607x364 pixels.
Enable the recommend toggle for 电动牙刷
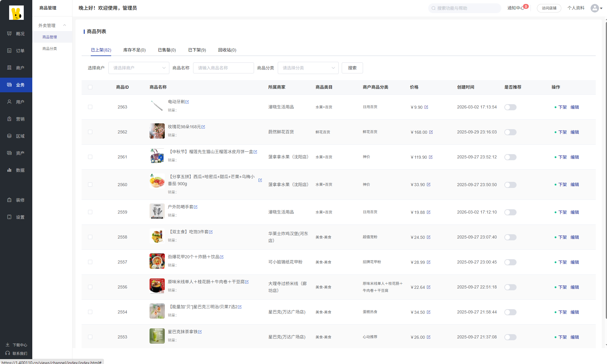point(510,107)
